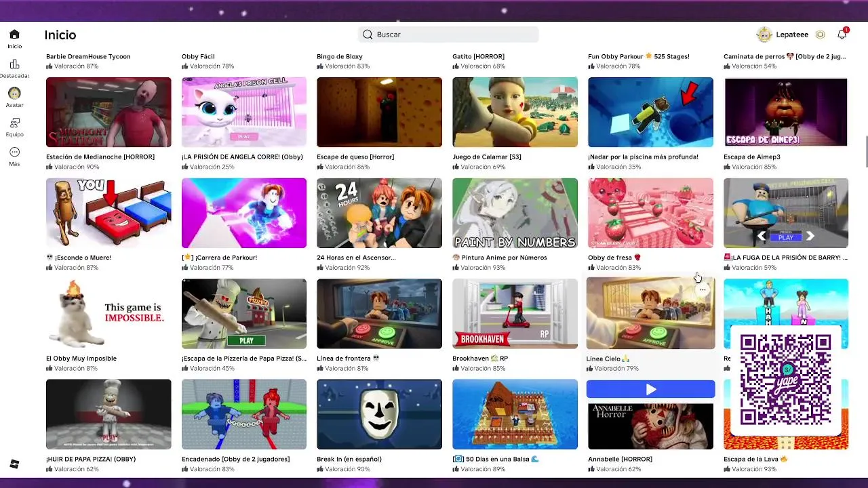Play the Línea Cielo game via blue play button
868x488 pixels.
tap(650, 389)
